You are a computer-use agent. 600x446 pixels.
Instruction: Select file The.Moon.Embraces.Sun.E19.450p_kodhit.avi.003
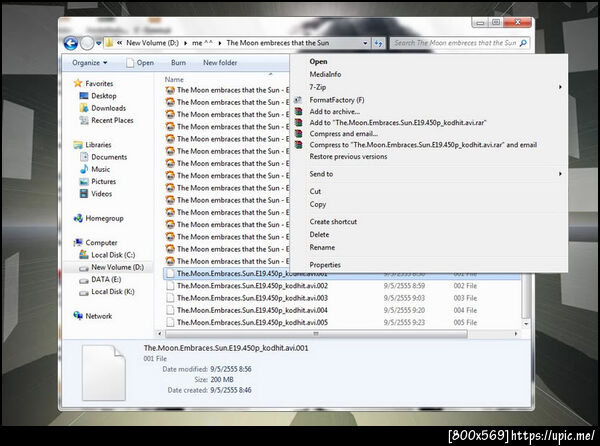pyautogui.click(x=252, y=298)
